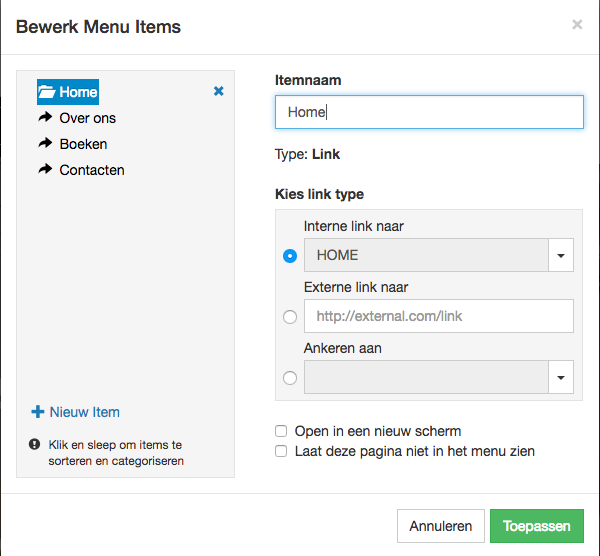
Task: Click the arrow icon next to Over ons
Action: tap(45, 118)
